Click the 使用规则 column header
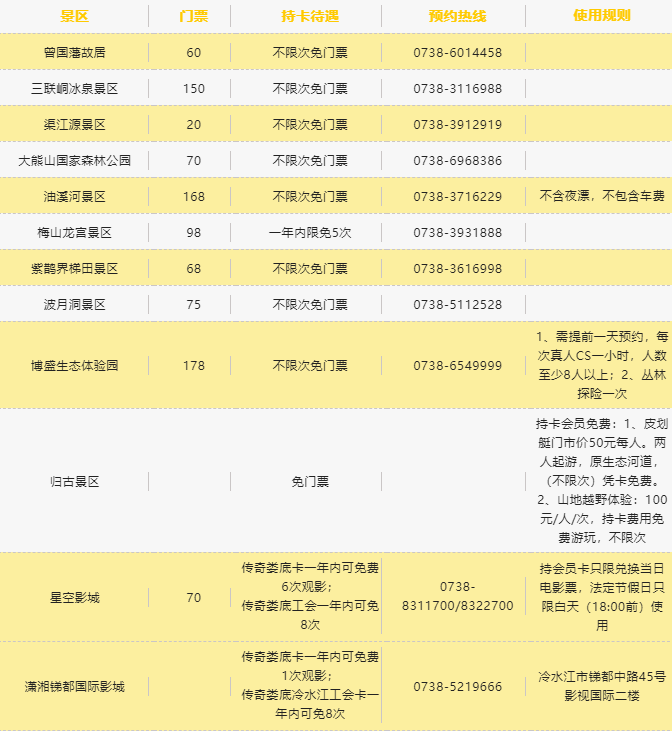The image size is (672, 731). click(x=602, y=15)
